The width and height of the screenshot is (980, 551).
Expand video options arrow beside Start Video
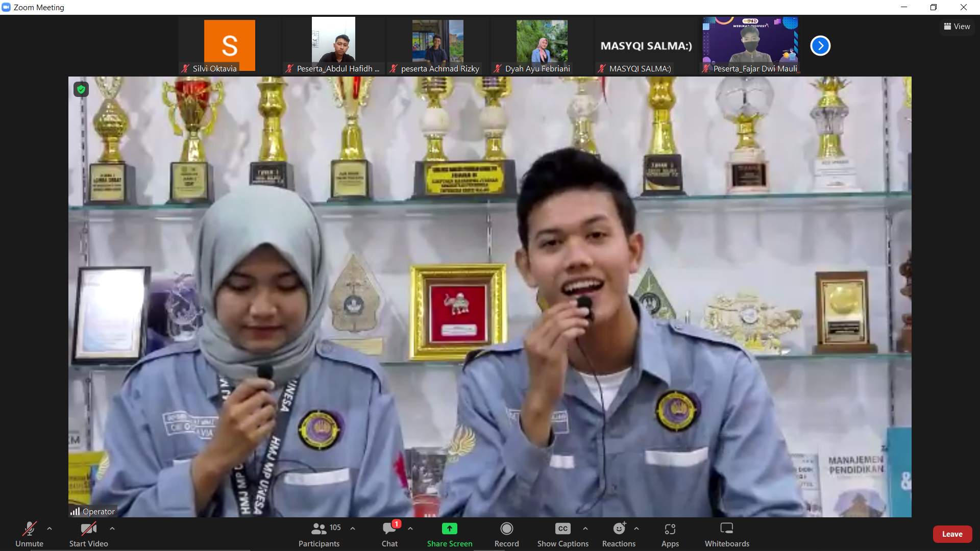click(x=112, y=529)
